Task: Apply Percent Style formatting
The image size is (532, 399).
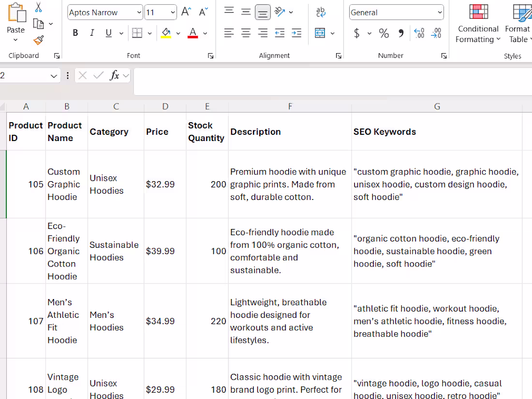Action: (x=383, y=33)
